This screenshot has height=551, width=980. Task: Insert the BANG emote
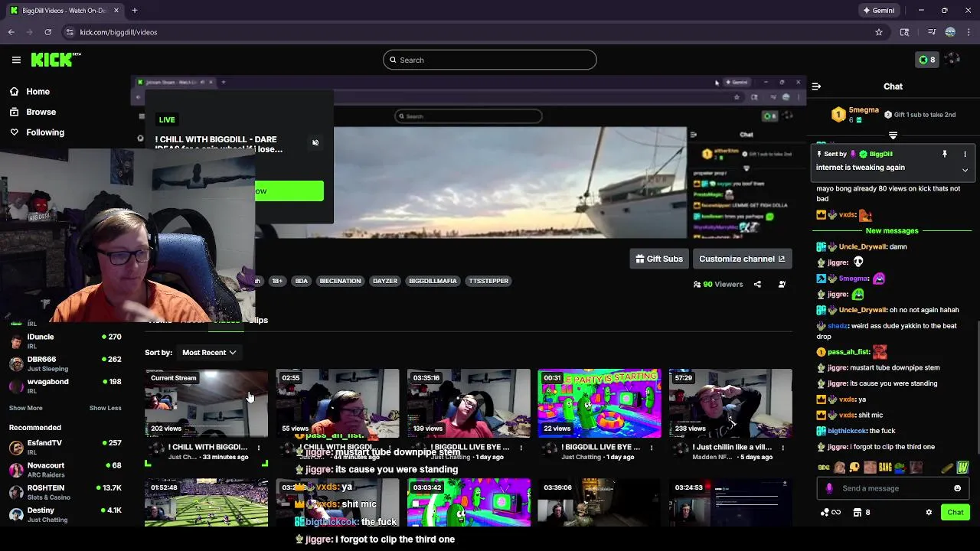[x=885, y=467]
